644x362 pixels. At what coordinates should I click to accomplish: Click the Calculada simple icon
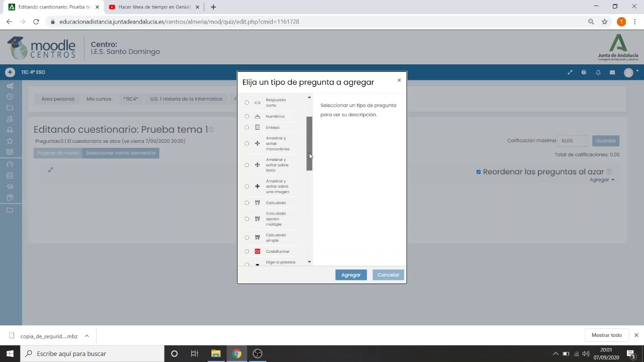pos(257,238)
